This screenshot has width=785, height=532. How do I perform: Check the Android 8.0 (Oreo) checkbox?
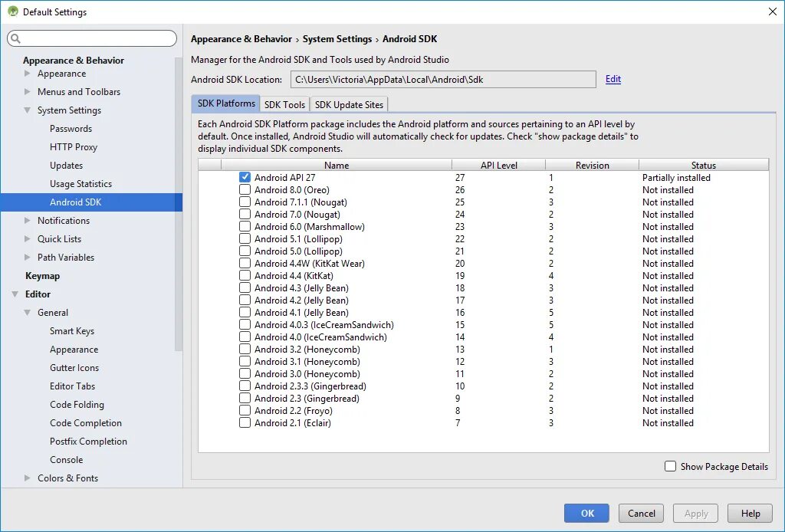[245, 189]
